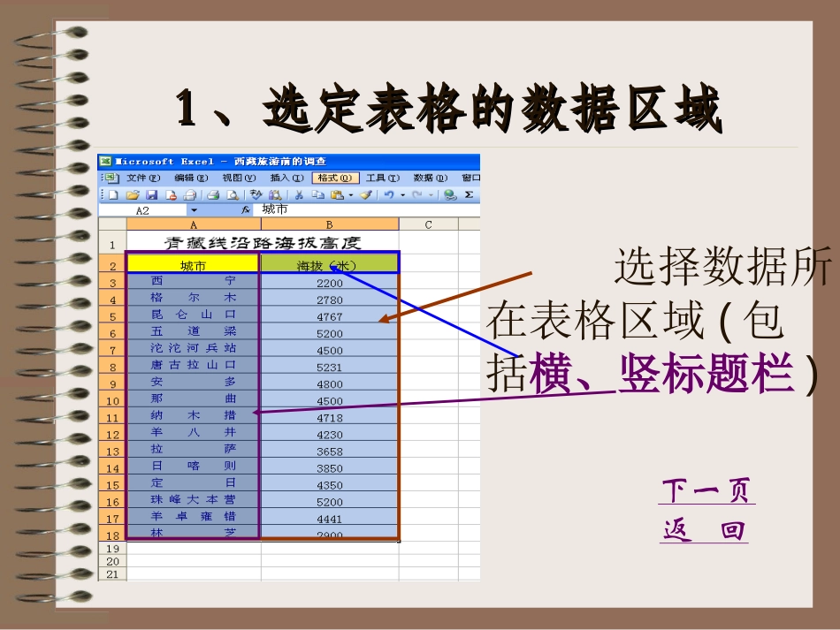Open the Paste options dropdown arrow
840x630 pixels.
351,195
